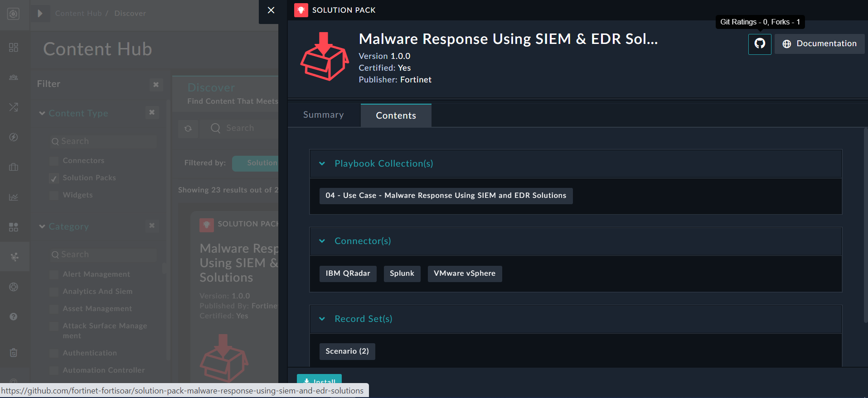Image resolution: width=868 pixels, height=398 pixels.
Task: Clear all filters with the Filter X
Action: point(156,84)
